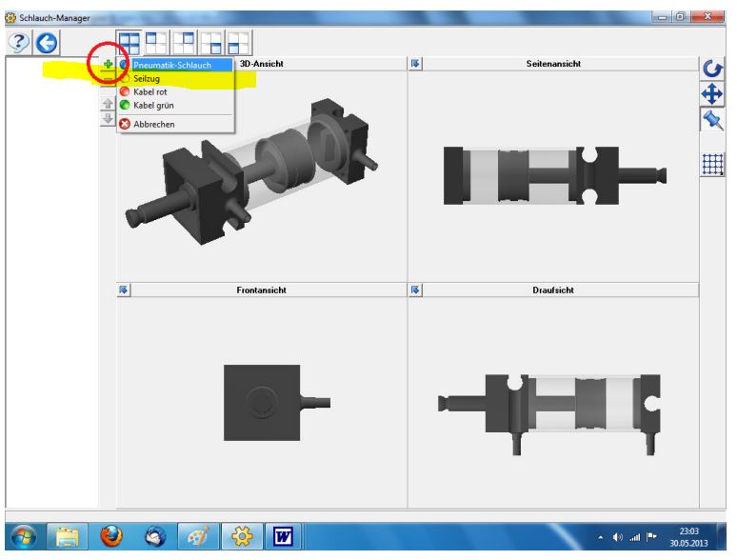Click the move up arrow icon
Image resolution: width=737 pixels, height=560 pixels.
click(108, 105)
